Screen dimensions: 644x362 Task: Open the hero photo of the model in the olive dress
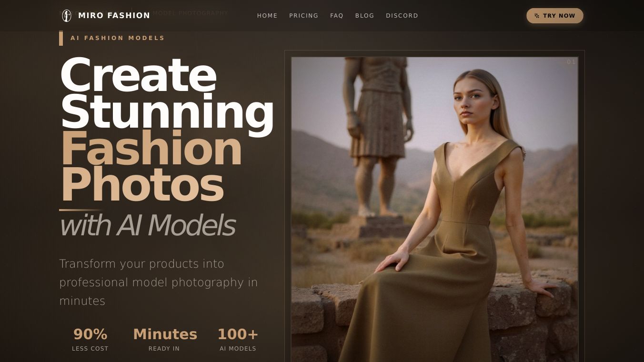point(434,210)
